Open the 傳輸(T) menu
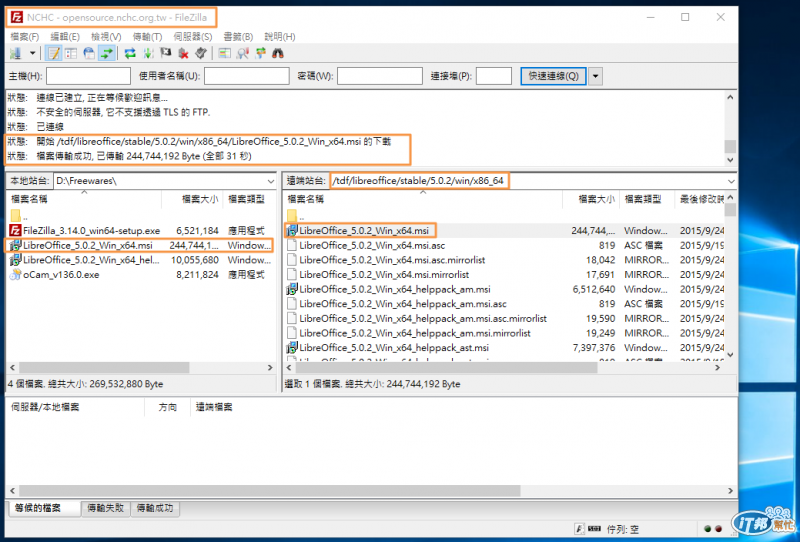This screenshot has width=800, height=542. pos(147,37)
